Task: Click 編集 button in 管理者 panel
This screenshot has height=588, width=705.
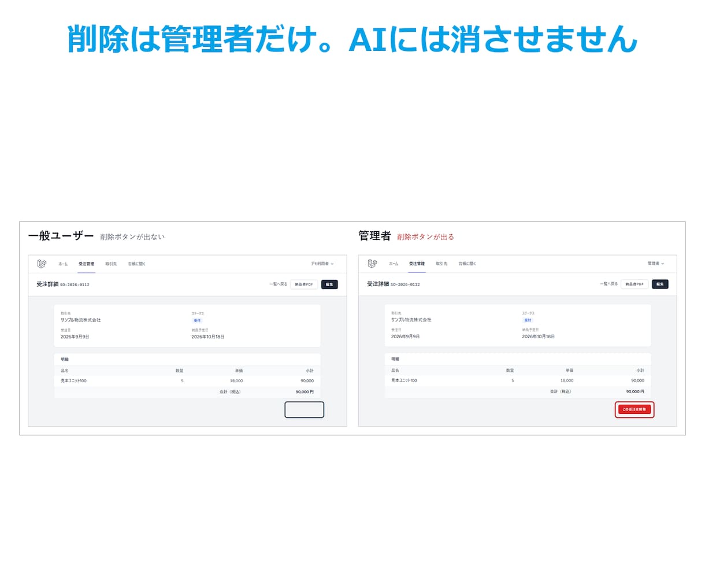Action: point(660,284)
